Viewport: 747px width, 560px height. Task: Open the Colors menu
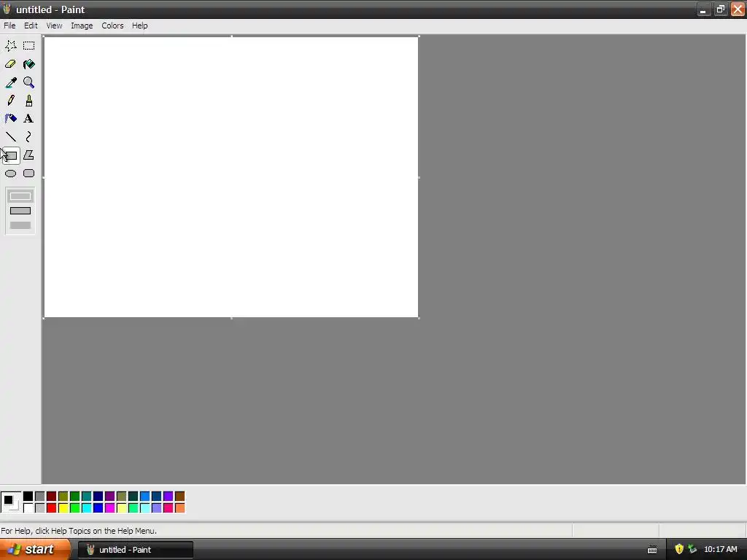point(112,26)
